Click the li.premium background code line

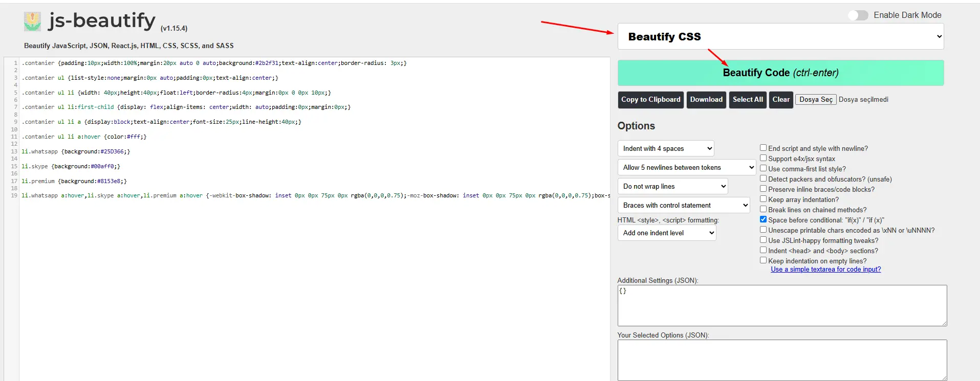pos(74,181)
